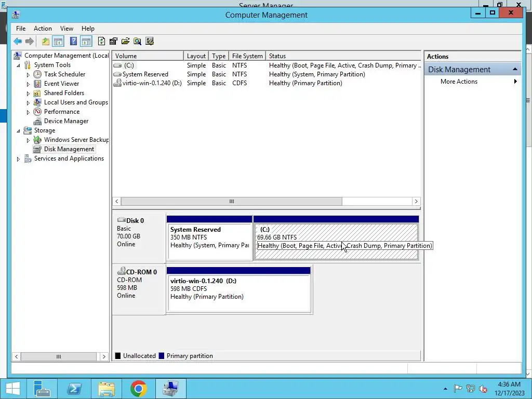The image size is (532, 399).
Task: Select Event Viewer in the tree
Action: pyautogui.click(x=61, y=84)
